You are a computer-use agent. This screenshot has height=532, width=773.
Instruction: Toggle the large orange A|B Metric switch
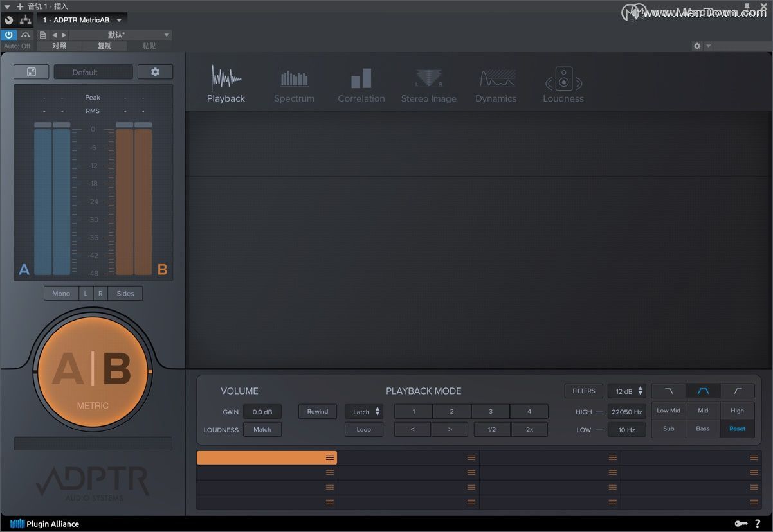[x=93, y=371]
